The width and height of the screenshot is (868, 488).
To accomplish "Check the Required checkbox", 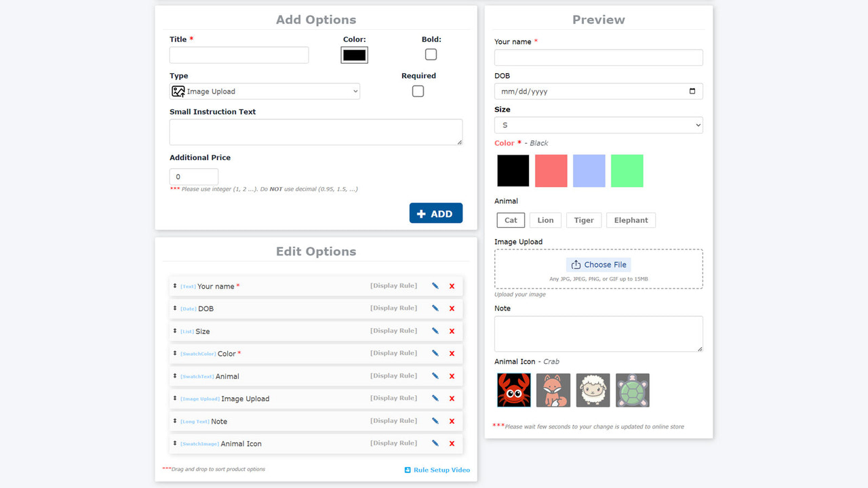I will point(418,91).
